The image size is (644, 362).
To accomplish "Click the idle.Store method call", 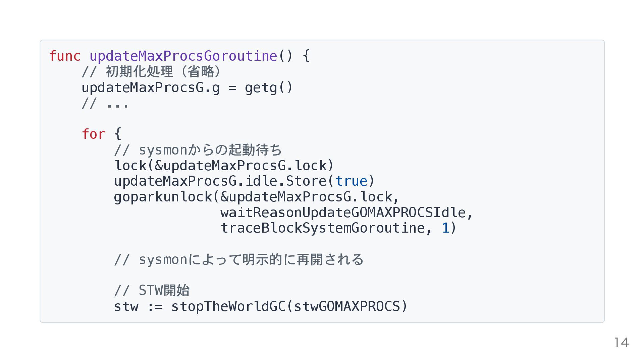I will coord(286,181).
